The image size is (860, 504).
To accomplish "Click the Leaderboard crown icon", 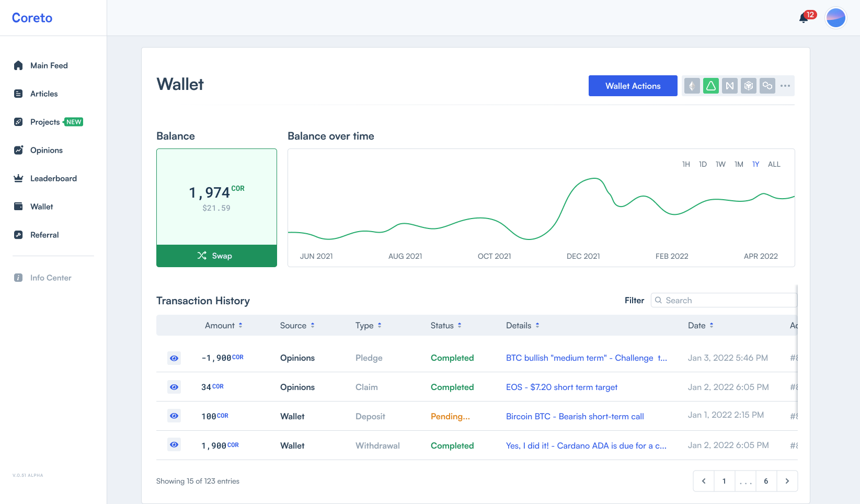I will (18, 178).
